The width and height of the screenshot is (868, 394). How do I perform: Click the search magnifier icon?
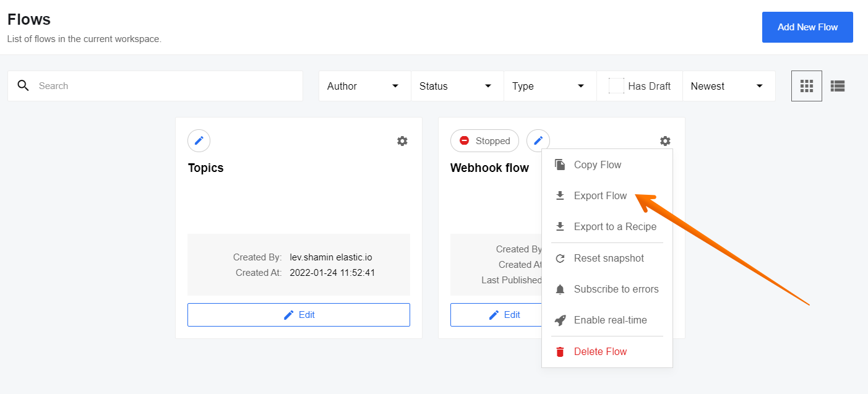[24, 86]
